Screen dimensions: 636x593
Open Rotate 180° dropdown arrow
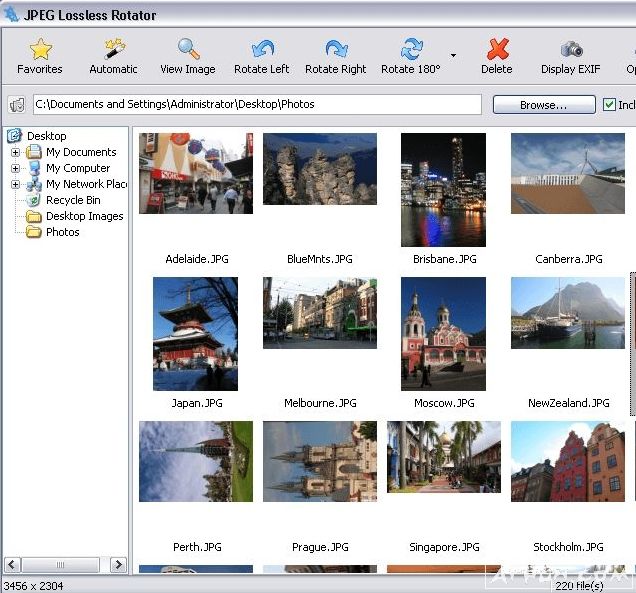click(x=453, y=56)
